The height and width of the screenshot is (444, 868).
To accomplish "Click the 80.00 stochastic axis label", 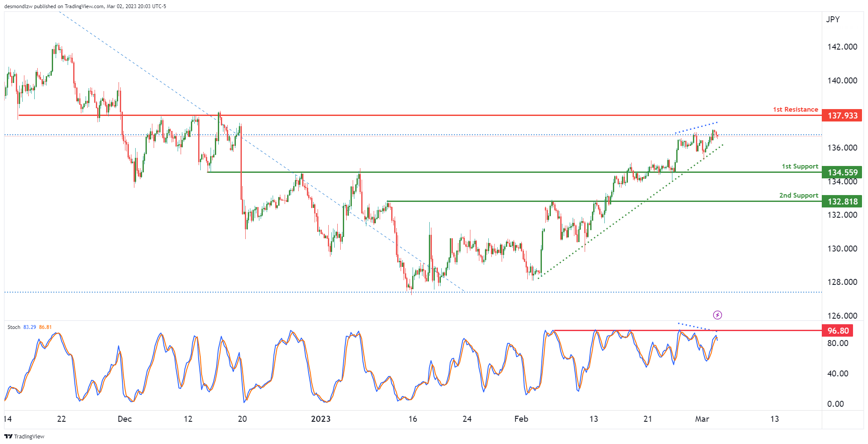I will (x=838, y=343).
